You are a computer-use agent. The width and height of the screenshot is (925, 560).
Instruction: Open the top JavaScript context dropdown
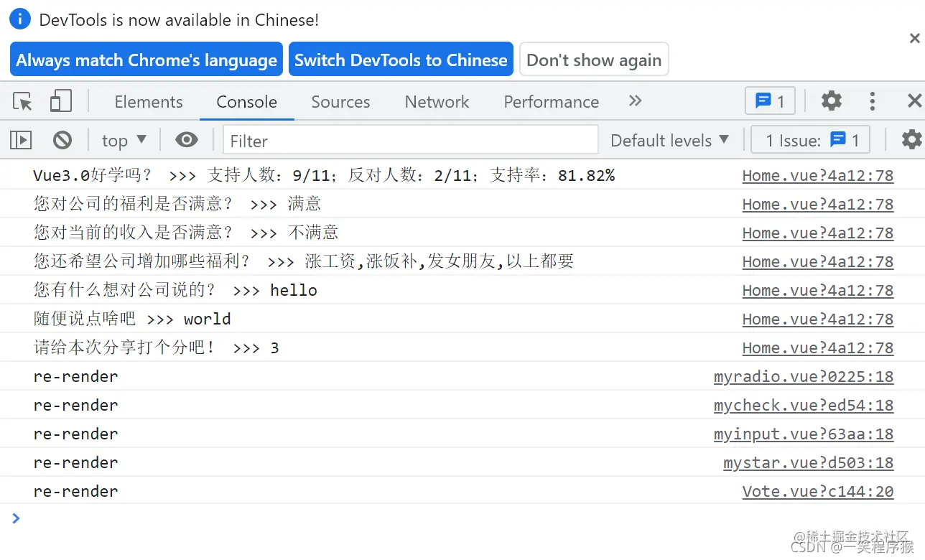124,140
